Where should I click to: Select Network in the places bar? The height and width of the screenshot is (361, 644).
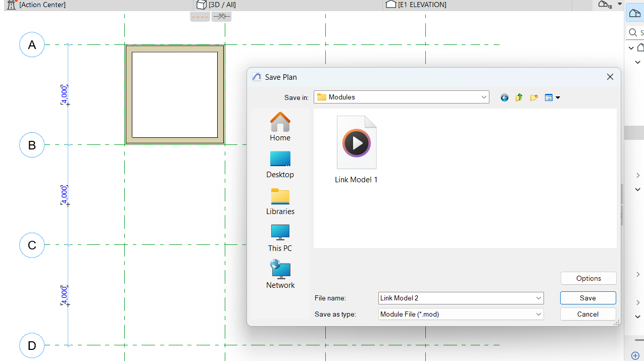click(280, 275)
